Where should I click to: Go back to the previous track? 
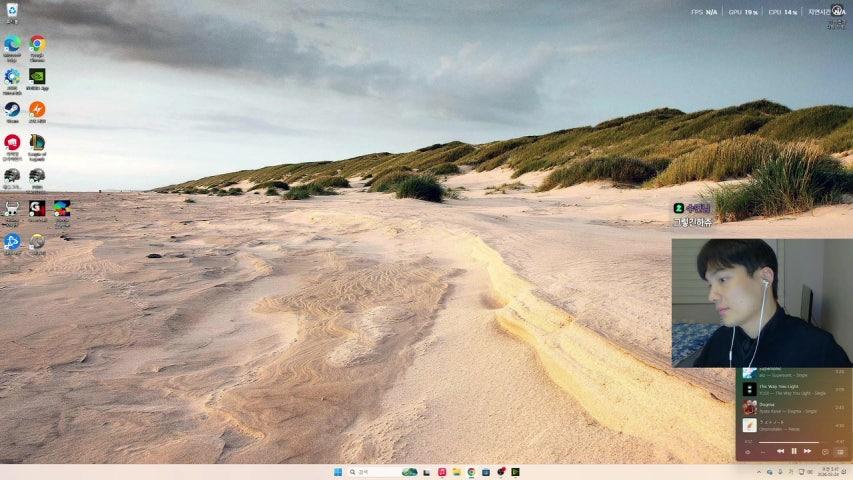coord(780,451)
